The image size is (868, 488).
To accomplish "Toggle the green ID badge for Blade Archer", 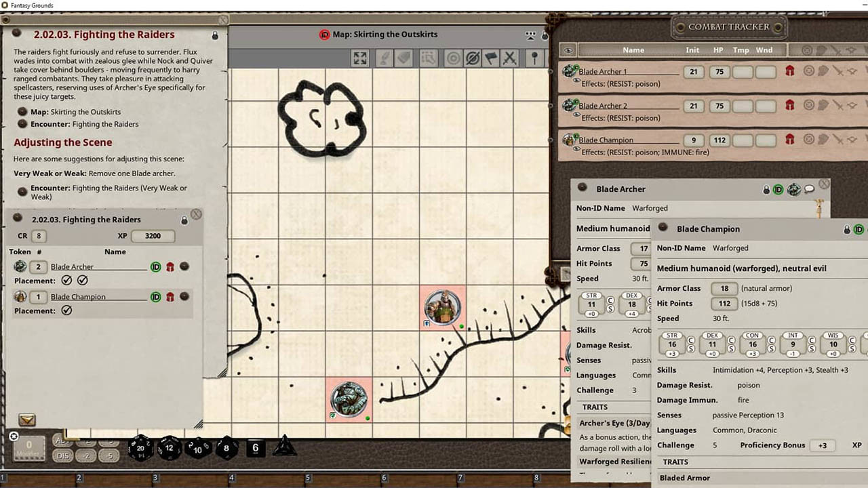I will pyautogui.click(x=155, y=266).
